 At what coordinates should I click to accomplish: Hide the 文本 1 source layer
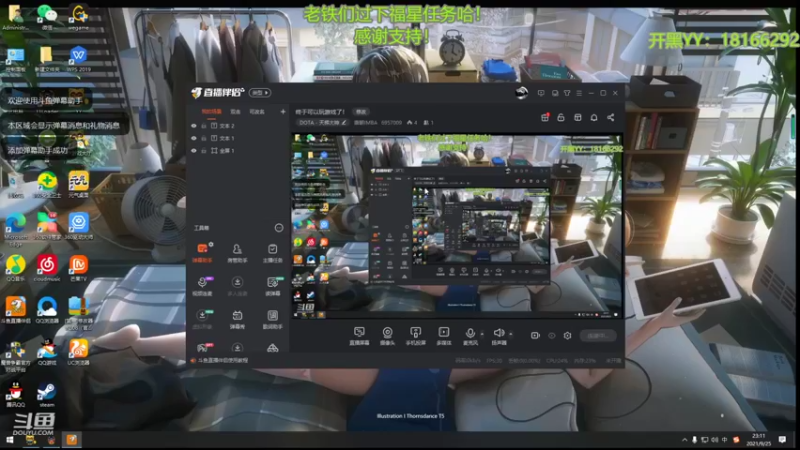coord(193,138)
